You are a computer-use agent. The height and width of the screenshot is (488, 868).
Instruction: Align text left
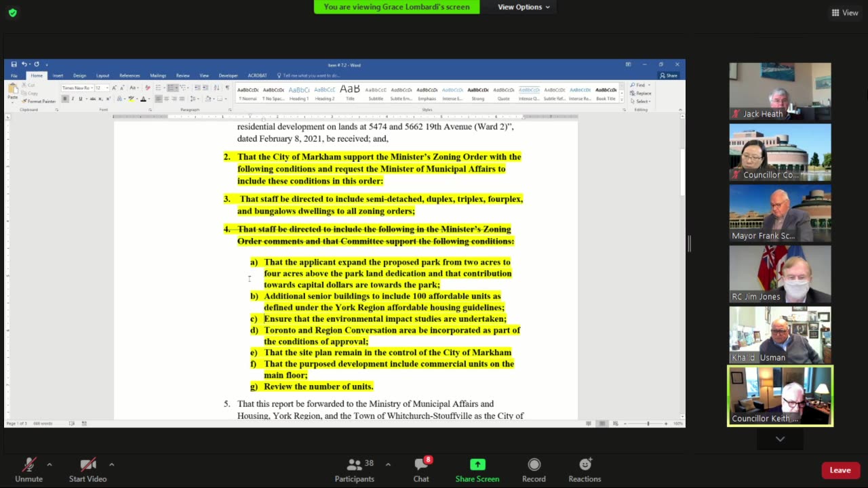pos(158,99)
